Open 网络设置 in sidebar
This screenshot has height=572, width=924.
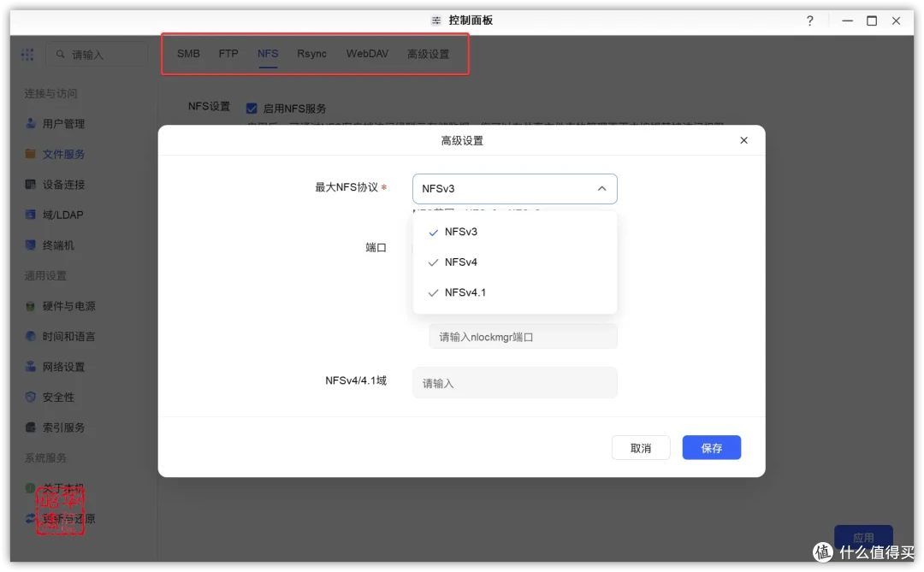pyautogui.click(x=63, y=367)
